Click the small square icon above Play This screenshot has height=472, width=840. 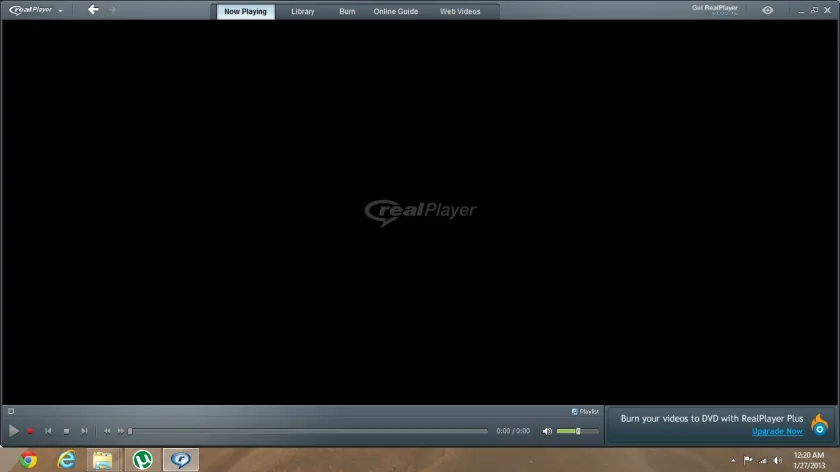(x=11, y=411)
